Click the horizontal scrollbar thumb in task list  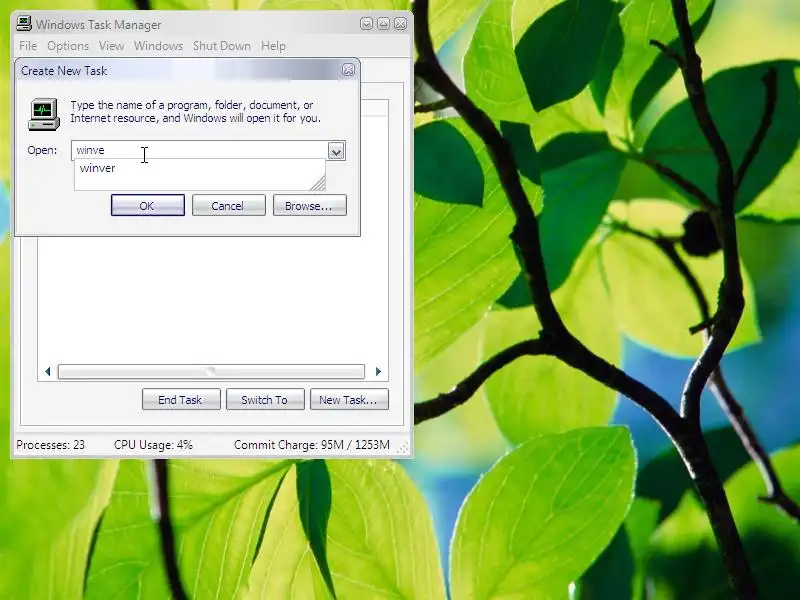pyautogui.click(x=211, y=371)
